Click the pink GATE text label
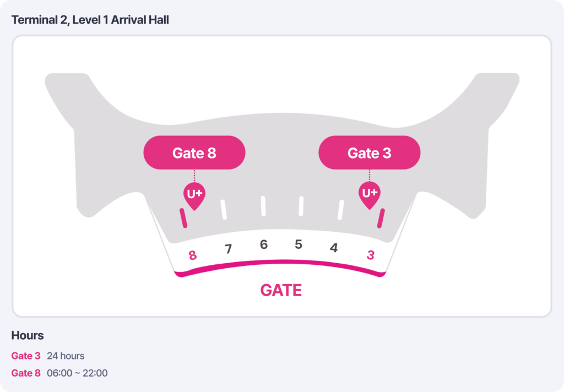The image size is (564, 392). [281, 290]
